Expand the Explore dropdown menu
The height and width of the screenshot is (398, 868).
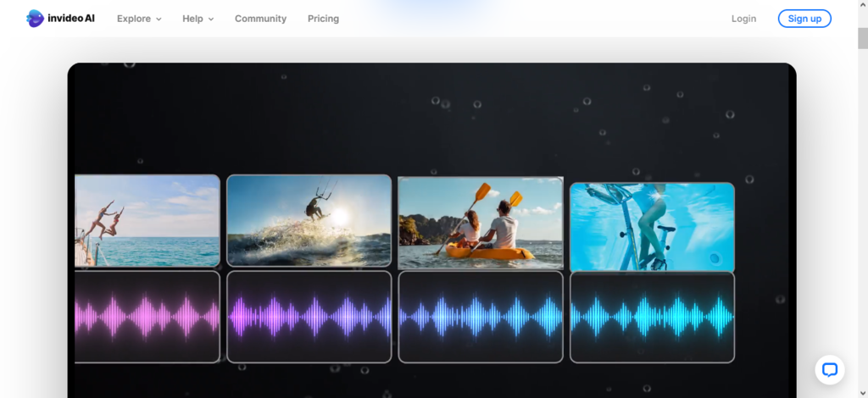pos(139,19)
